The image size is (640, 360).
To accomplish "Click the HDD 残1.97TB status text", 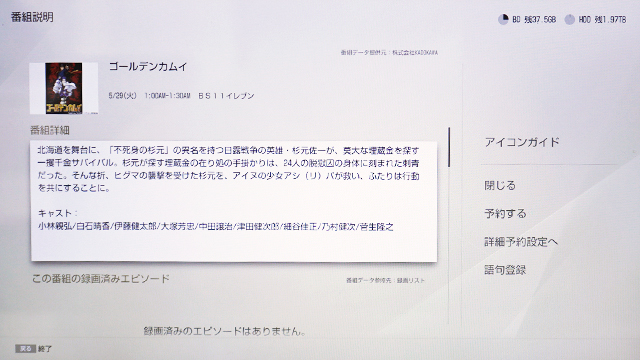I will pos(602,19).
